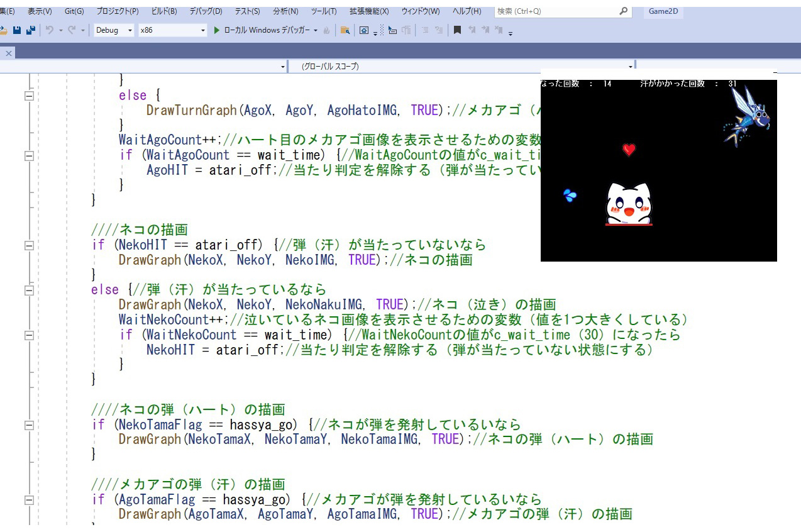Open Find in Files folder icon

pyautogui.click(x=345, y=30)
